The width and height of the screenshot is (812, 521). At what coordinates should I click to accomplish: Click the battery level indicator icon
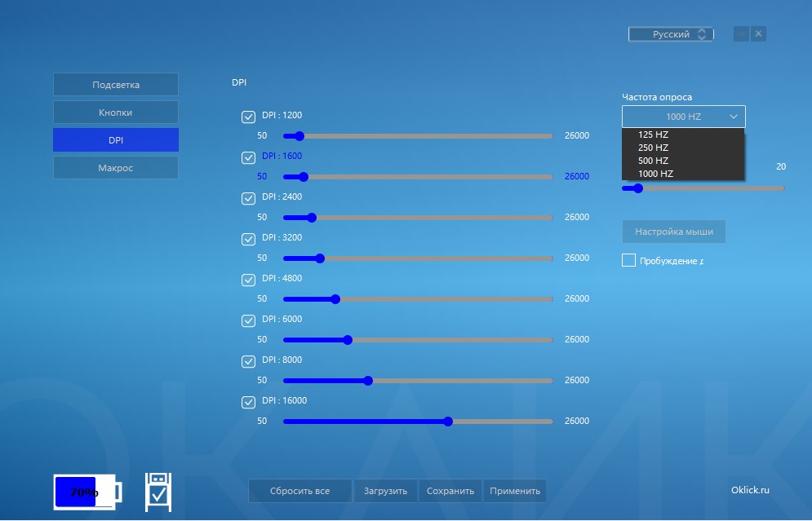pos(88,492)
